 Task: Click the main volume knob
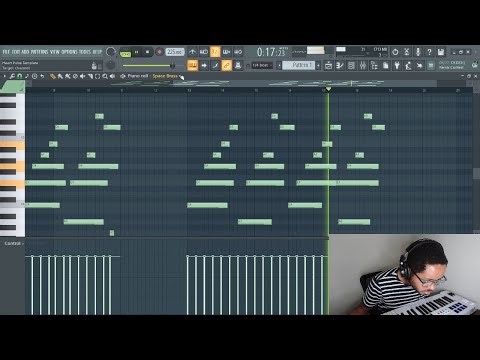click(x=110, y=52)
